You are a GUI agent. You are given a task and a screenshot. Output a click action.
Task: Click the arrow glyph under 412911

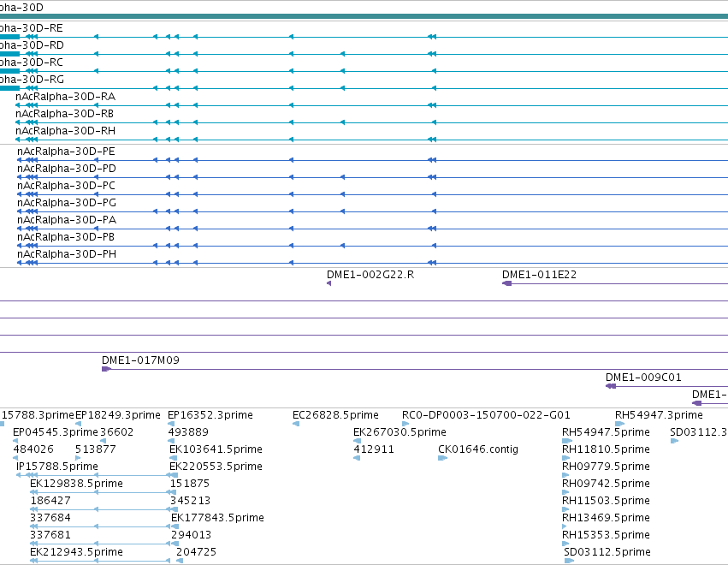[x=357, y=458]
